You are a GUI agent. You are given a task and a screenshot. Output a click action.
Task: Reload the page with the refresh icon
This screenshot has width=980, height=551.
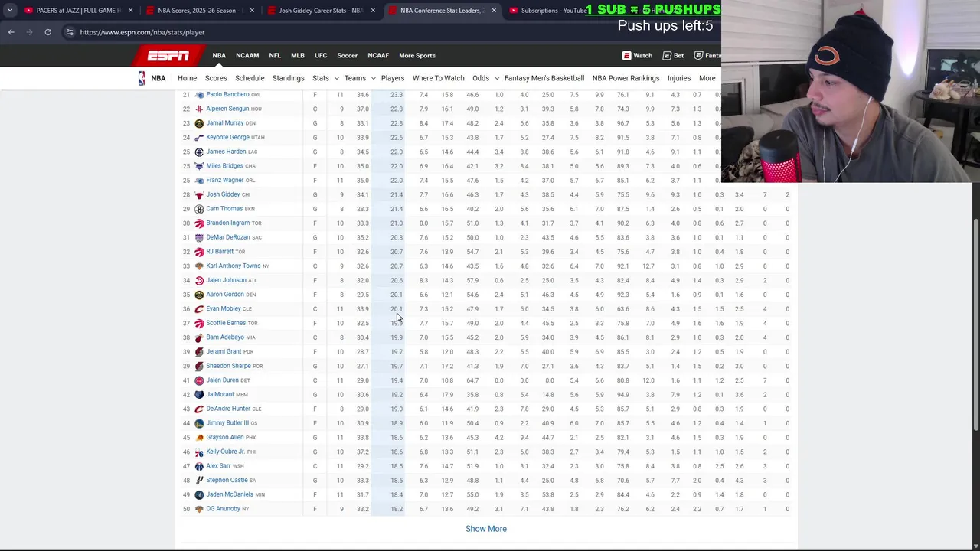coord(47,32)
